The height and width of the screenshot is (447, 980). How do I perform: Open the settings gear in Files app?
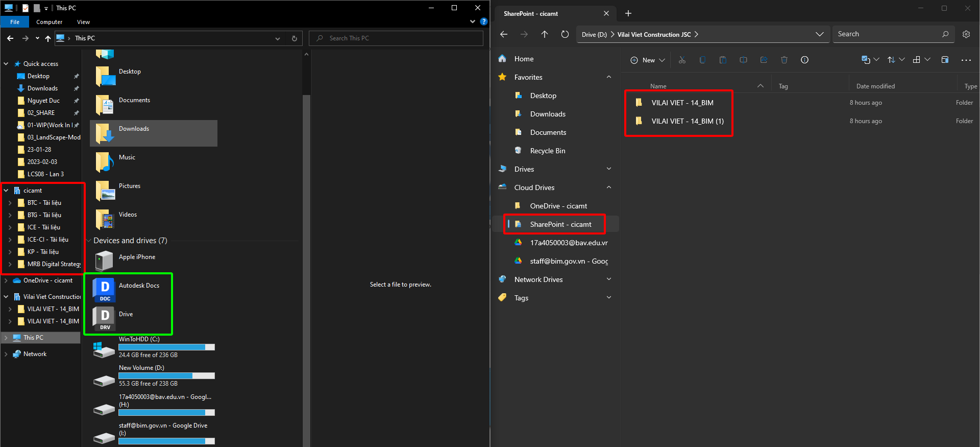point(966,34)
